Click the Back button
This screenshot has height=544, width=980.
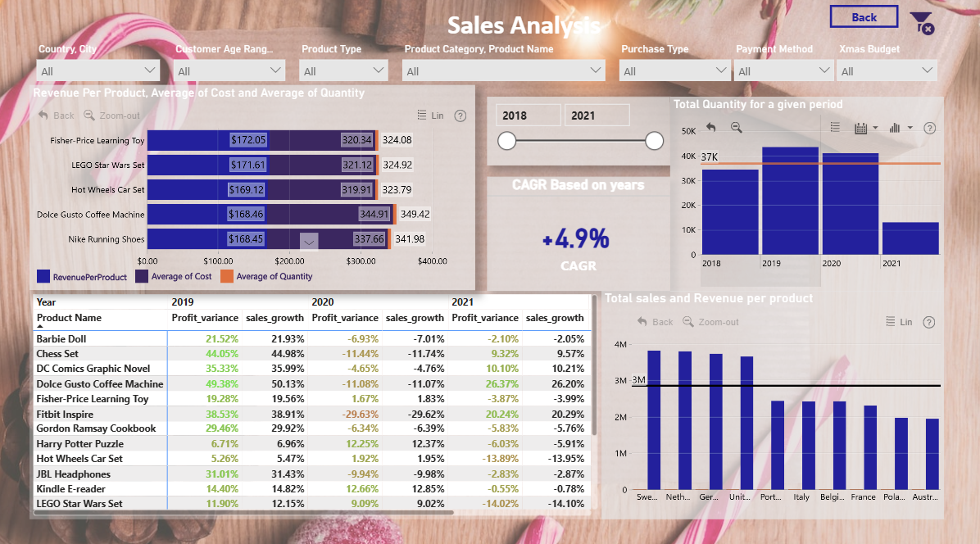coord(864,17)
